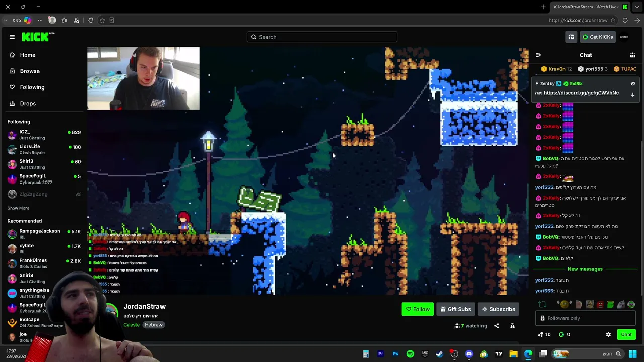The width and height of the screenshot is (644, 362).
Task: Report the stream with alert icon
Action: (512, 326)
